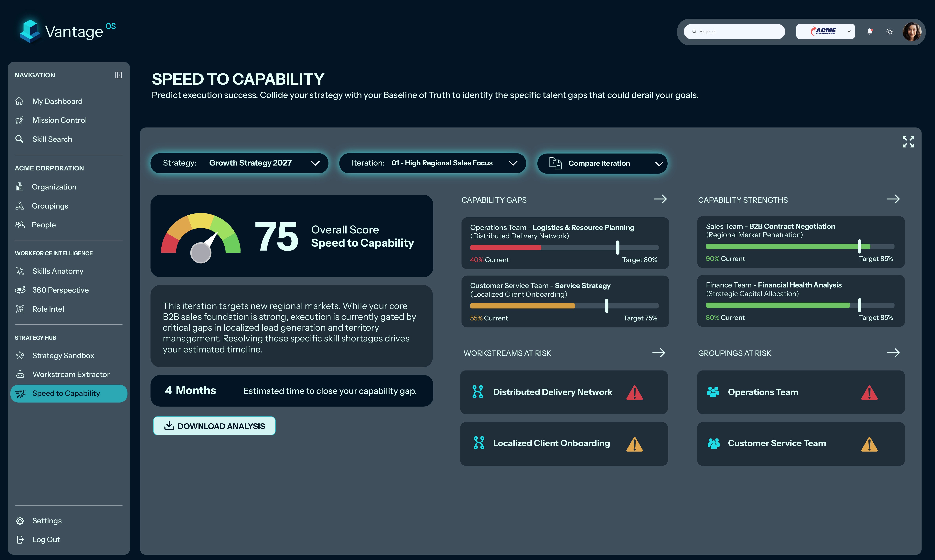Click Logistics & Resource Planning target marker
The height and width of the screenshot is (560, 935).
[x=618, y=248]
